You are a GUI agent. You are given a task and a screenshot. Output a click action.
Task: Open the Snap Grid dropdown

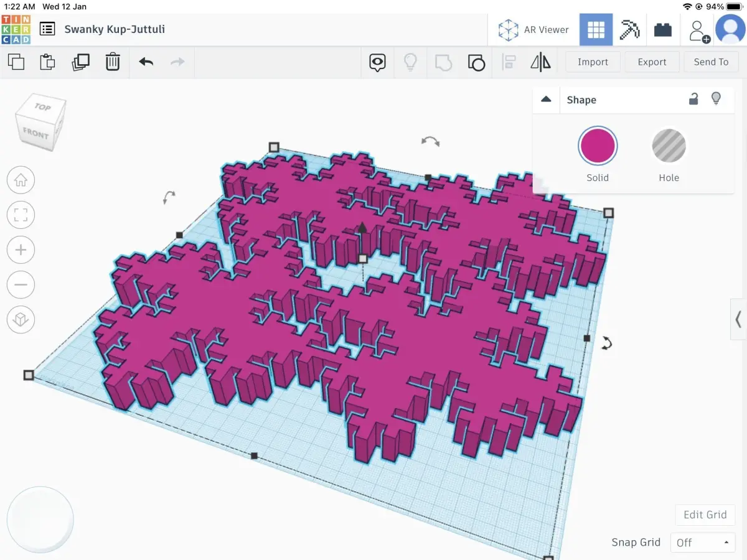pyautogui.click(x=703, y=543)
